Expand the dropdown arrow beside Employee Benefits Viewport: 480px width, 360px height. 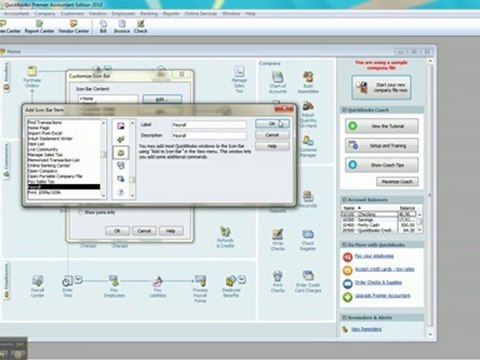point(242,280)
